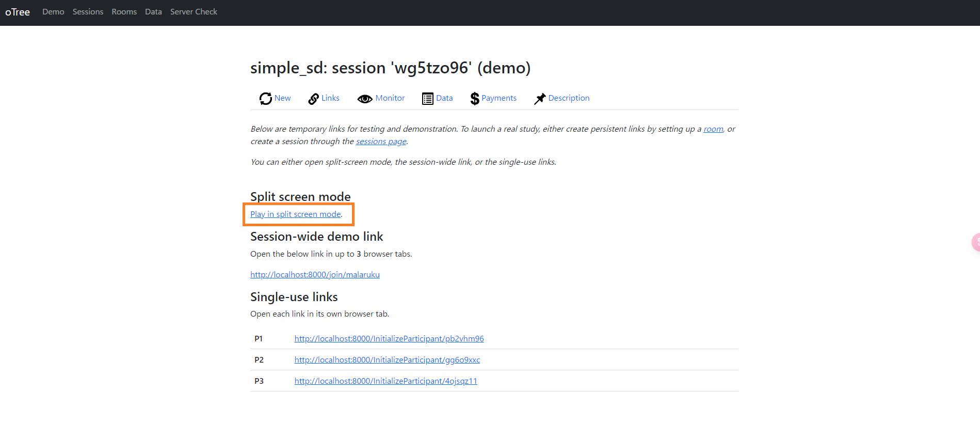Open the Demo menu item
Viewport: 980px width, 438px height.
pos(53,11)
